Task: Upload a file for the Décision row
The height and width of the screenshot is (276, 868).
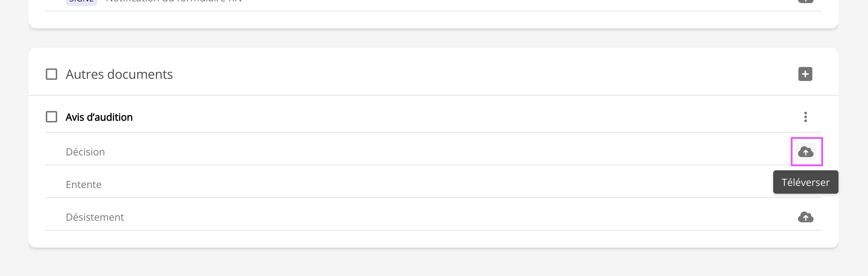Action: (805, 152)
